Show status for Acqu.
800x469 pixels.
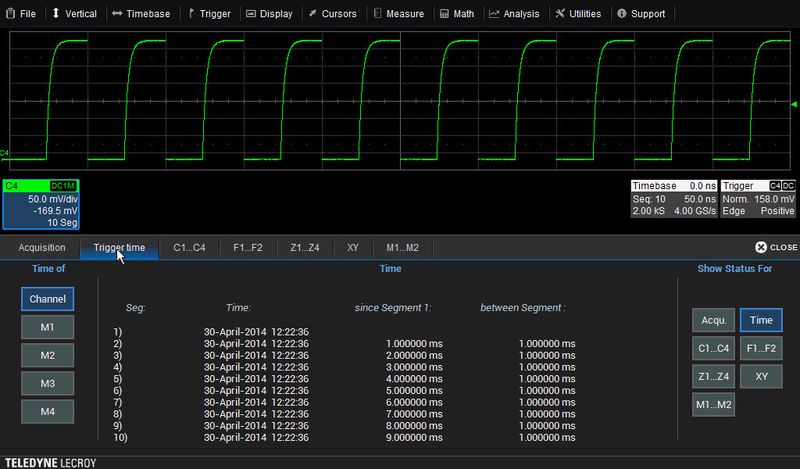click(x=713, y=320)
